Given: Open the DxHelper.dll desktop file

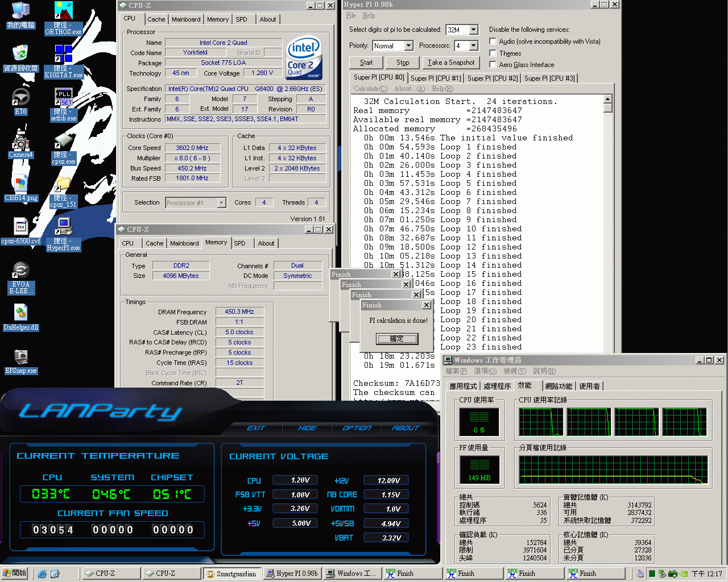Looking at the screenshot, I should (x=20, y=318).
